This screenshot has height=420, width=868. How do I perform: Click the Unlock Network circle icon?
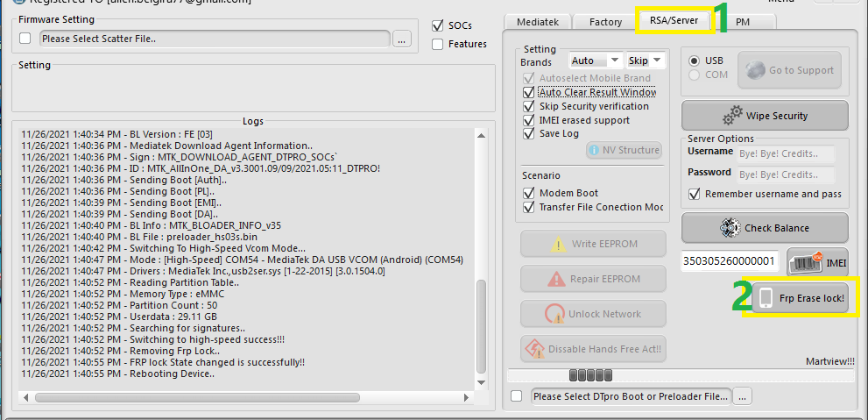(x=554, y=314)
